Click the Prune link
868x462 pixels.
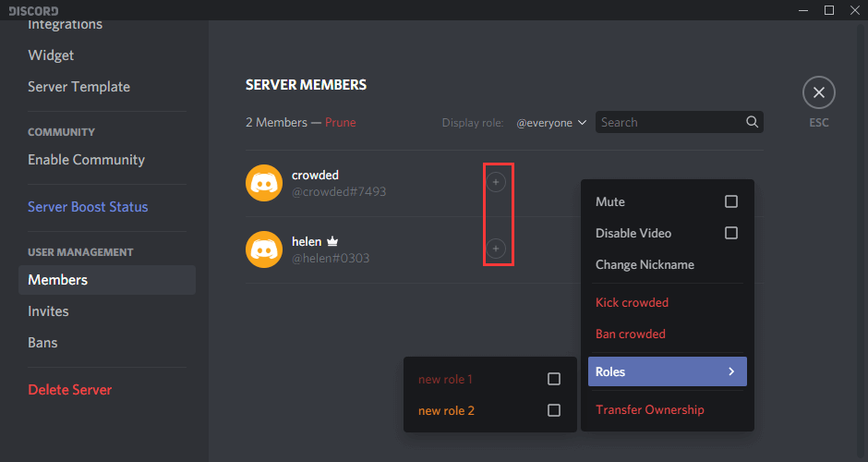tap(340, 123)
